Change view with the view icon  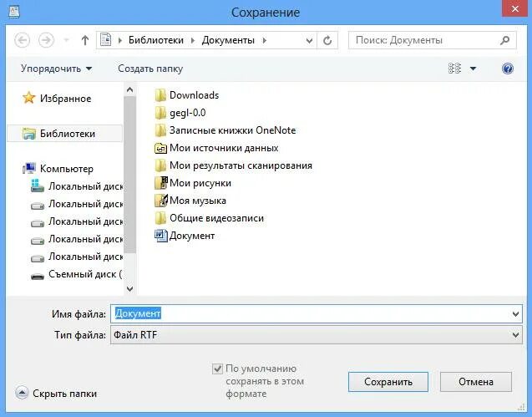coord(454,69)
